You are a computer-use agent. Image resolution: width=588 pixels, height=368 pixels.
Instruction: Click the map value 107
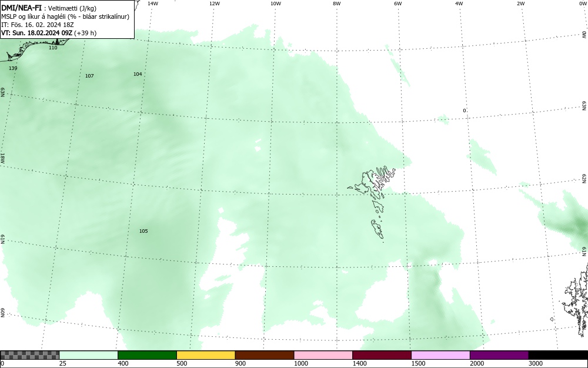click(89, 76)
